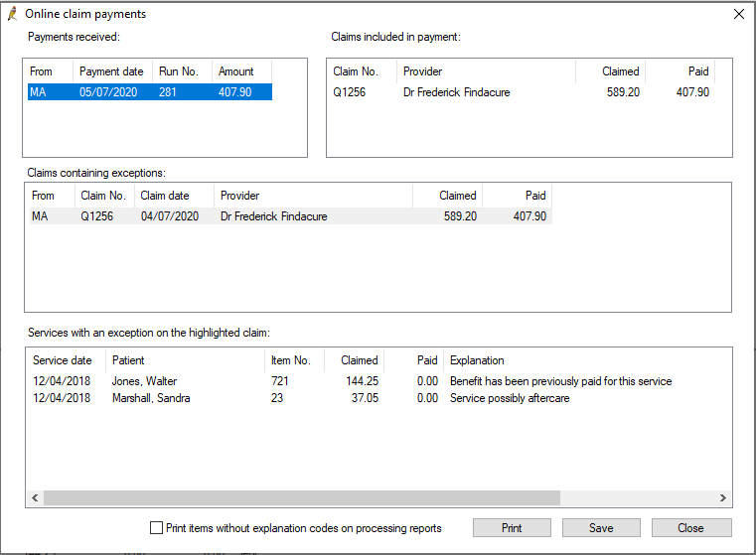Click the Save button

(601, 528)
